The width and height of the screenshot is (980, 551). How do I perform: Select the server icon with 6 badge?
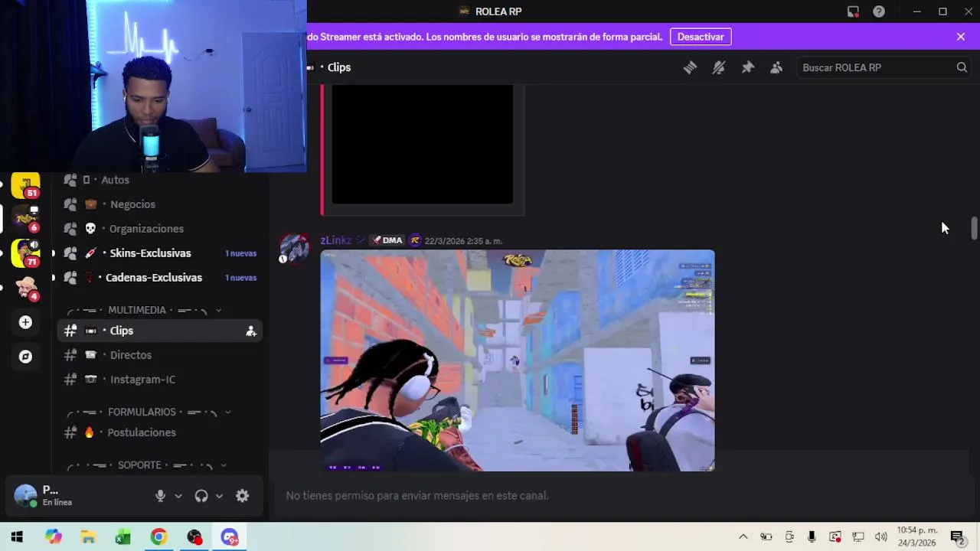click(x=25, y=219)
